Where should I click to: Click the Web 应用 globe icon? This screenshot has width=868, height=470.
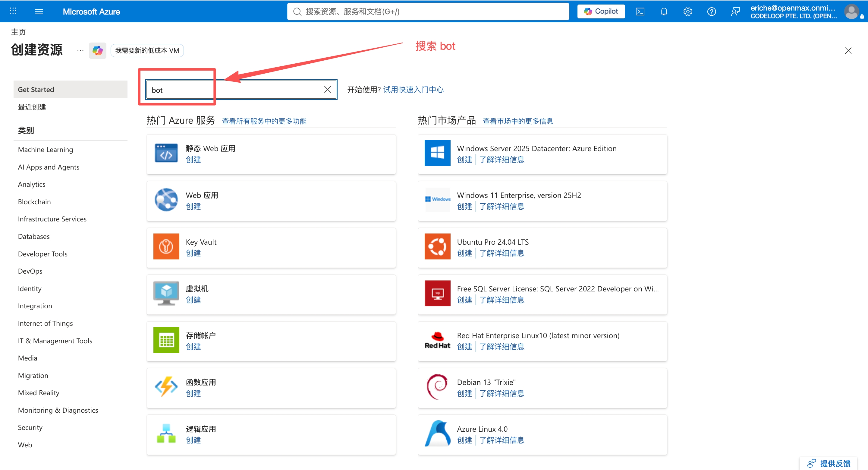(166, 200)
